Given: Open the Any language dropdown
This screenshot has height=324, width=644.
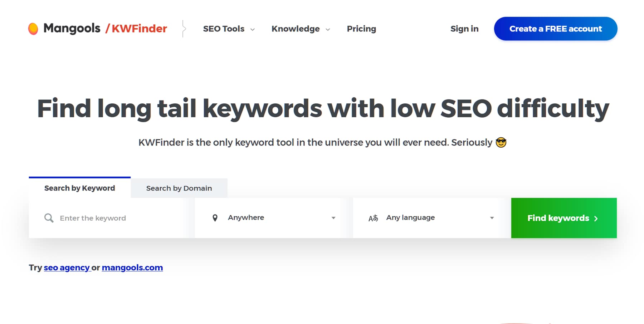Looking at the screenshot, I should [x=432, y=218].
